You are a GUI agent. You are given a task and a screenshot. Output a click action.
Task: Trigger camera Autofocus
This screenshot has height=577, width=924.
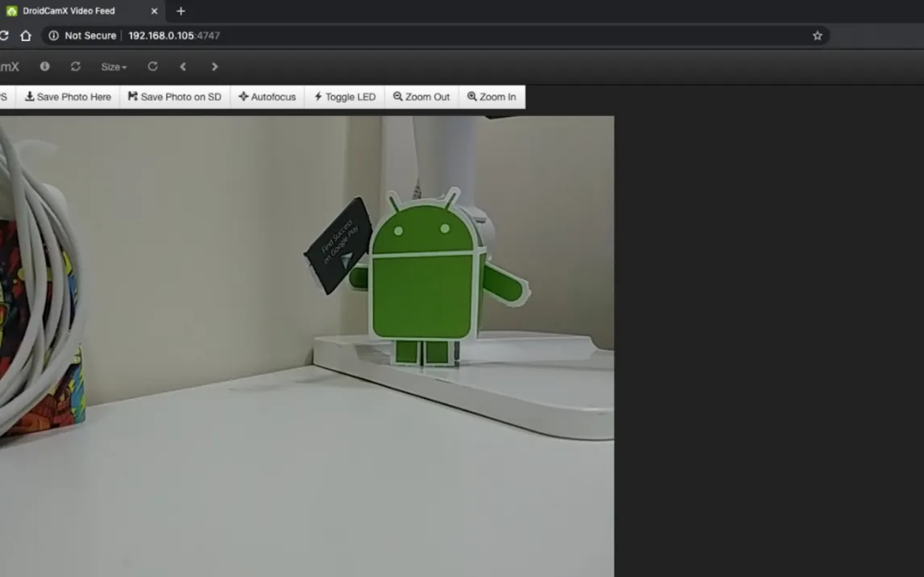tap(268, 97)
